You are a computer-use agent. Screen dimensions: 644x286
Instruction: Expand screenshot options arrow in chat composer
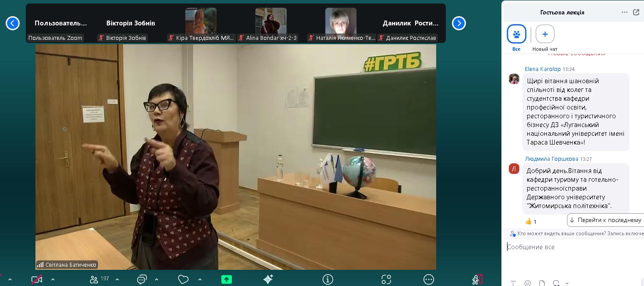[x=567, y=283]
